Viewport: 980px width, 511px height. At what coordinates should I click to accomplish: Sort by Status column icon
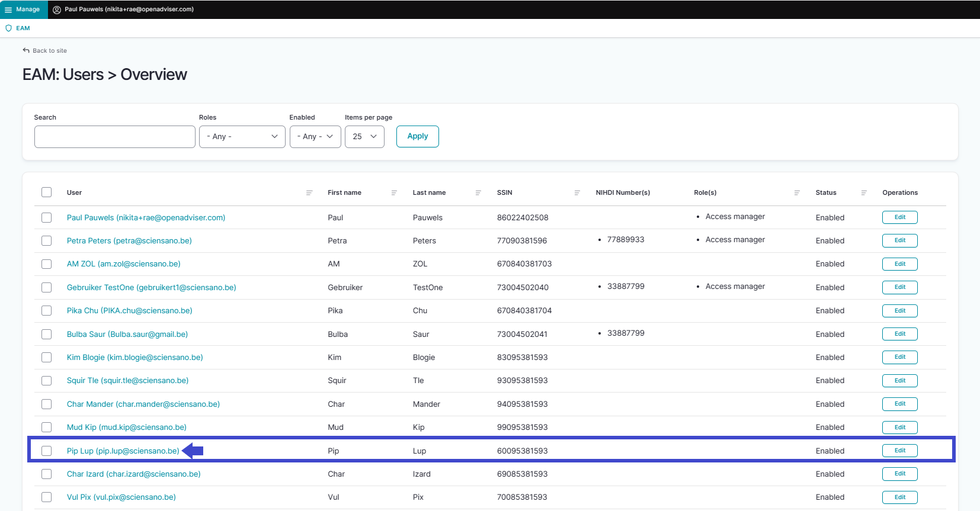pos(864,193)
